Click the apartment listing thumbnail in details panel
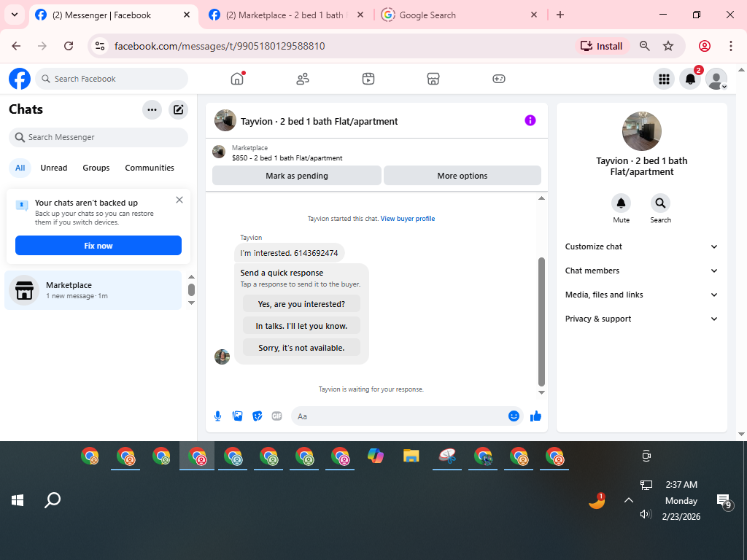Image resolution: width=747 pixels, height=560 pixels. pyautogui.click(x=642, y=131)
